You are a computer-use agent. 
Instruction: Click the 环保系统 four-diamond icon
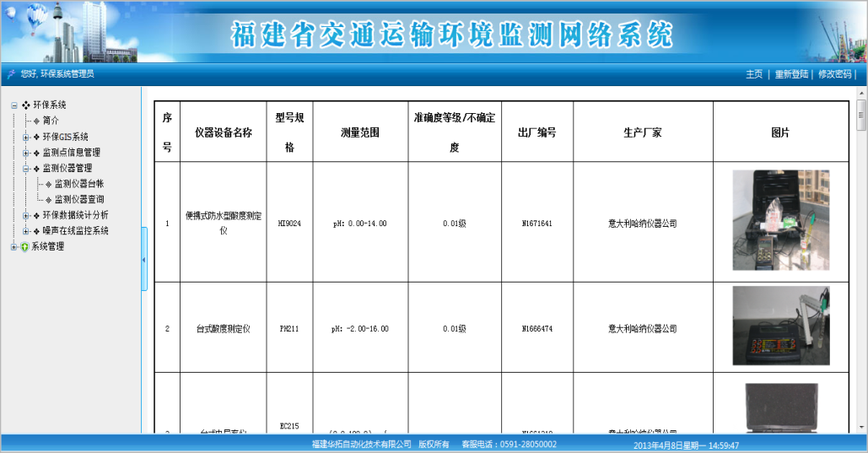26,105
